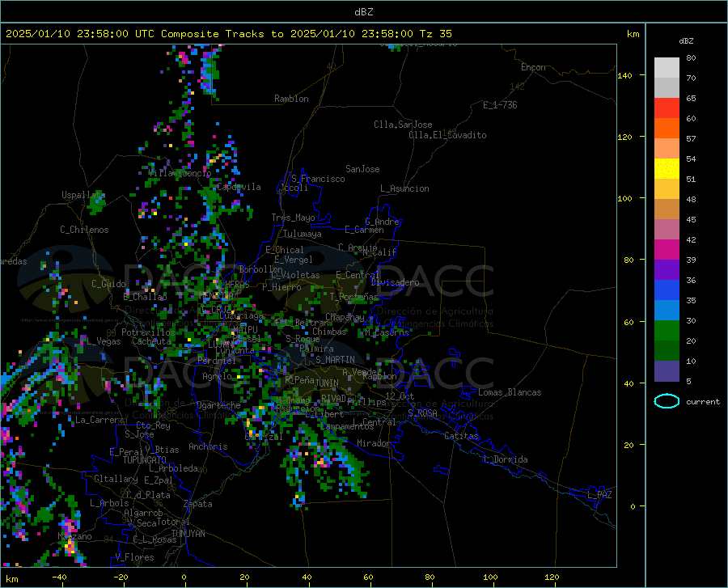Click the Anchoris map label
Viewport: 728px width, 588px height.
(208, 446)
